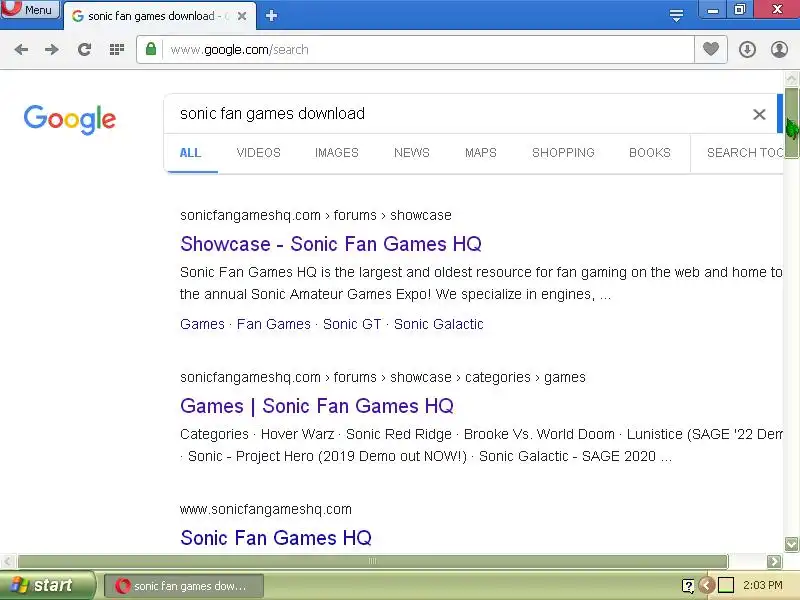This screenshot has width=800, height=600.
Task: Click the vertical scrollbar thumb
Action: 791,122
